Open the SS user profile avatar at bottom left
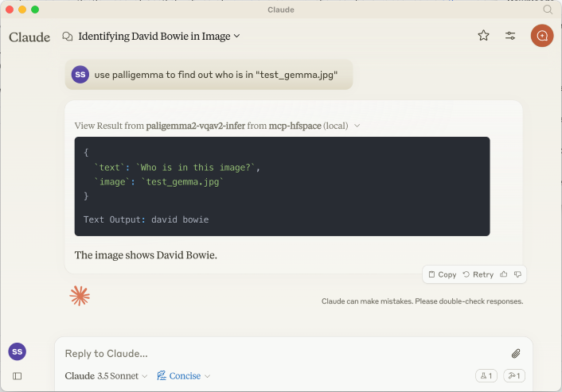The image size is (562, 392). (17, 351)
